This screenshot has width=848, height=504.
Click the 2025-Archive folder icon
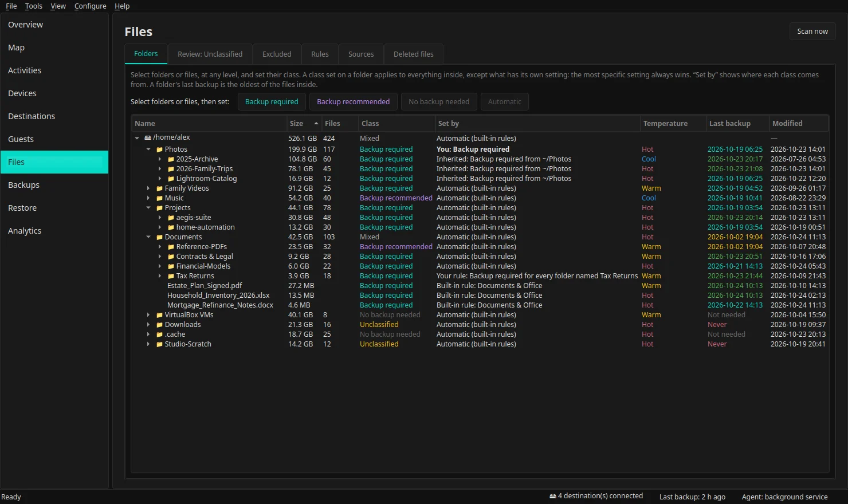click(171, 159)
